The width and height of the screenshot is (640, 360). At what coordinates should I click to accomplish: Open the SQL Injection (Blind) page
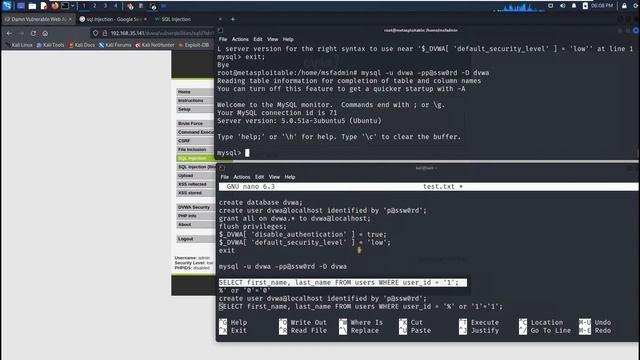coord(195,167)
